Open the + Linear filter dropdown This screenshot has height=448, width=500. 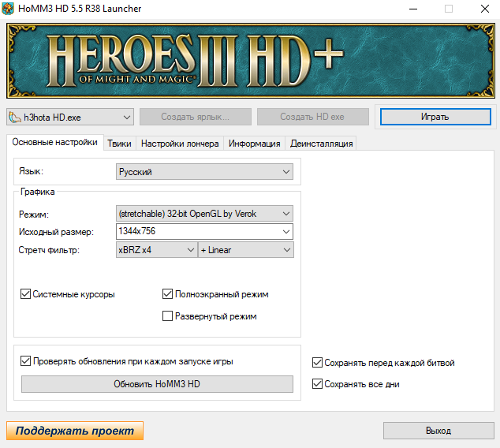coord(246,250)
